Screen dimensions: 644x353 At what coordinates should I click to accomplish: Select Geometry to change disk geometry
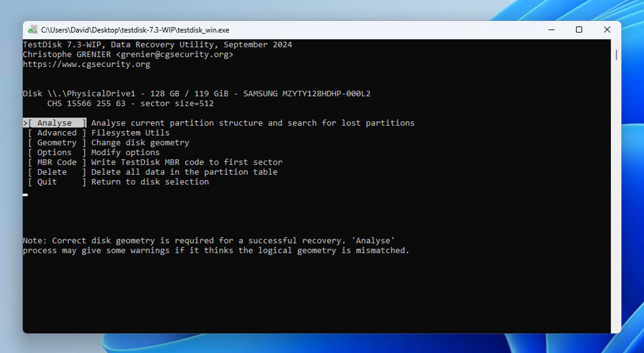(57, 142)
